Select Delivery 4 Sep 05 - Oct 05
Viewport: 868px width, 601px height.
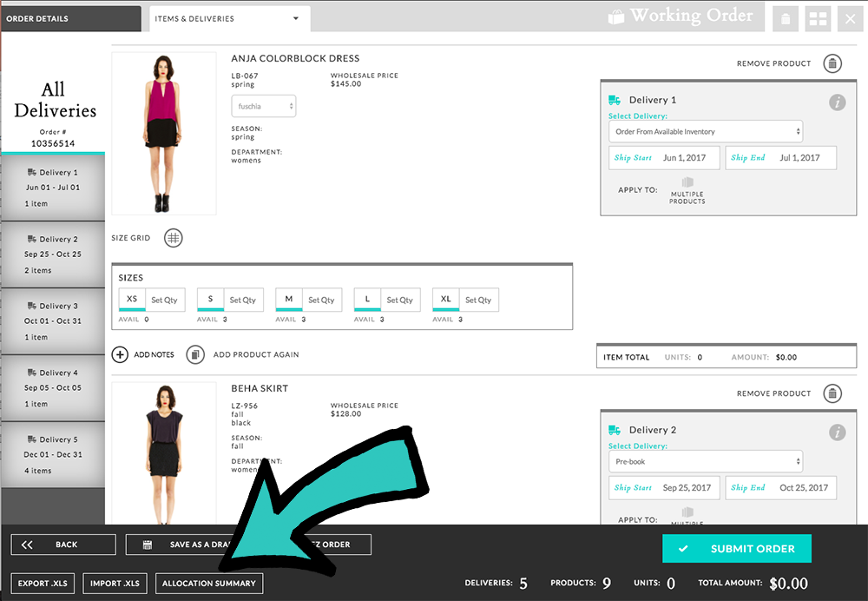click(53, 388)
